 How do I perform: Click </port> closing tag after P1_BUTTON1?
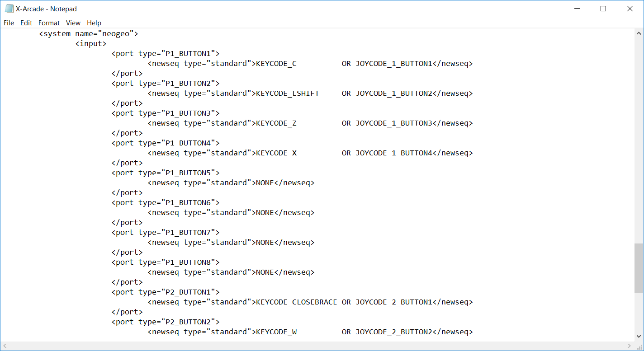pyautogui.click(x=127, y=73)
